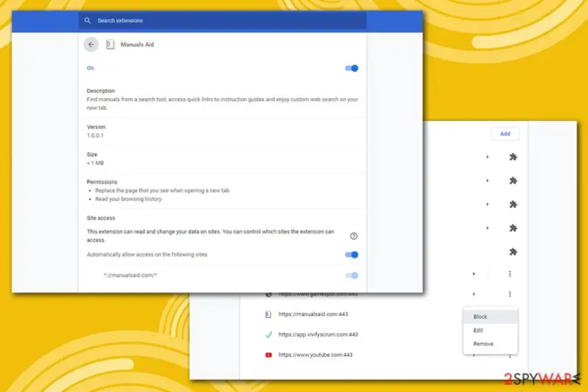
Task: Click the last puzzle piece extension icon
Action: (513, 252)
